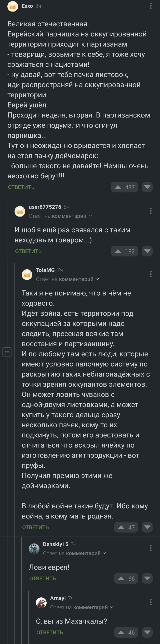The width and height of the screenshot is (160, 644).
Task: Downvote Denskiy15's comment
Action: point(147,578)
